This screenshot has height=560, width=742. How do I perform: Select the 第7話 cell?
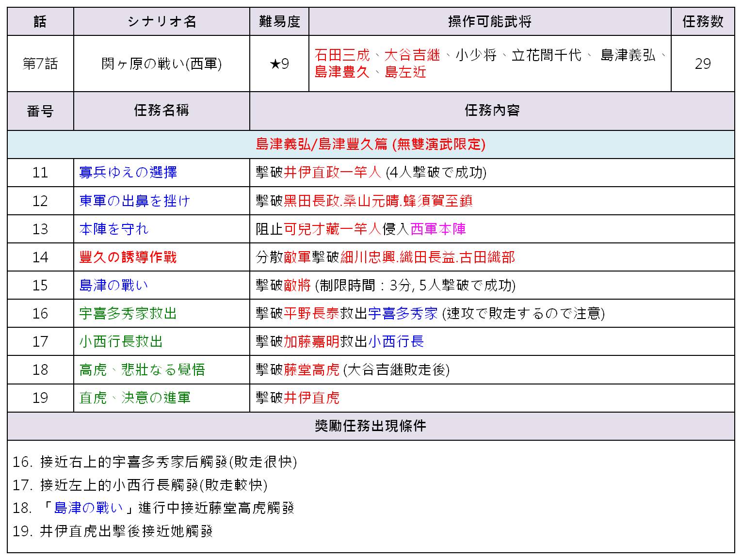click(40, 64)
